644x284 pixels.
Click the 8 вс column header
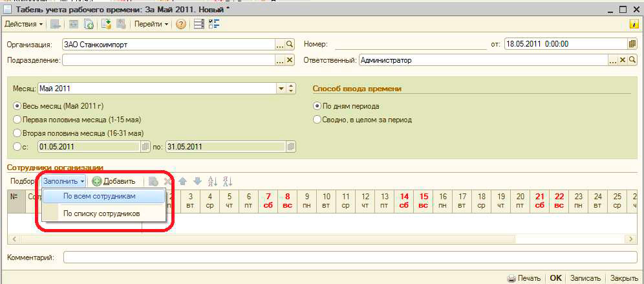288,201
